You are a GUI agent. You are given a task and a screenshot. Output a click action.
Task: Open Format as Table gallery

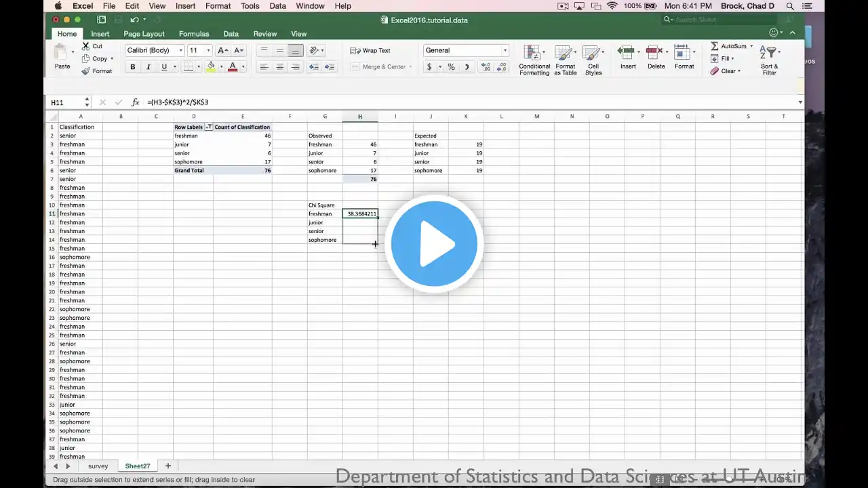(565, 60)
